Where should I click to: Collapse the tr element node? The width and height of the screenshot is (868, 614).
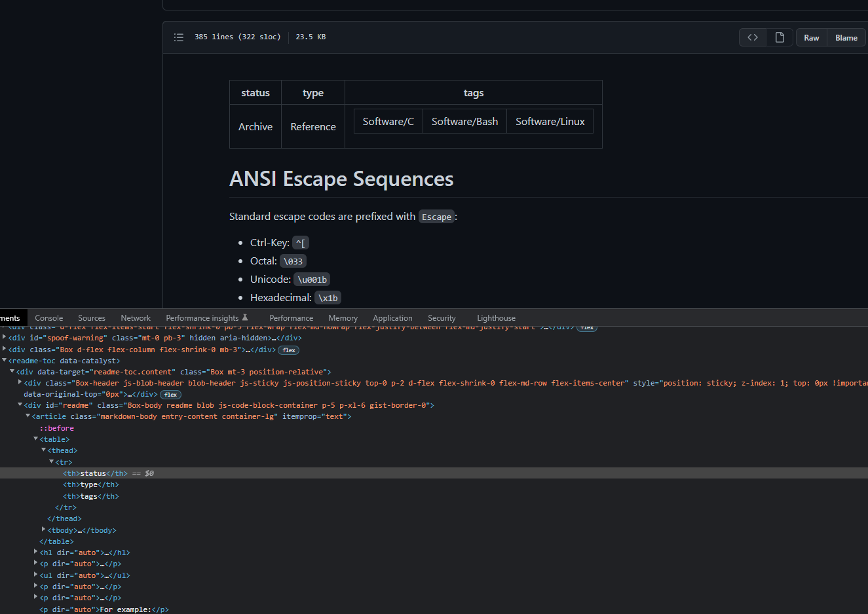51,461
